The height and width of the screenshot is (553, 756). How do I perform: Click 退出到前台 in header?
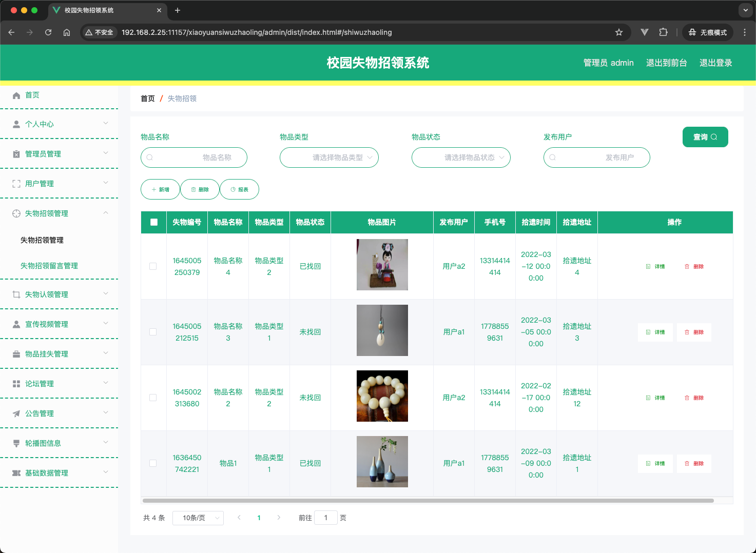666,63
